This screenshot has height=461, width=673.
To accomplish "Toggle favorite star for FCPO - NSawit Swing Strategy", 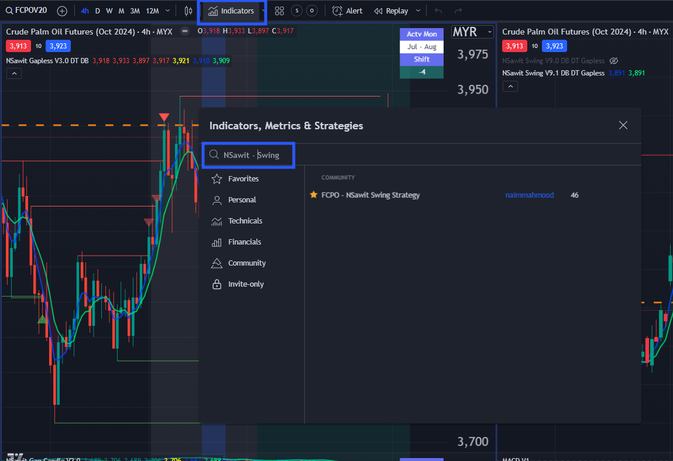I will (x=313, y=194).
